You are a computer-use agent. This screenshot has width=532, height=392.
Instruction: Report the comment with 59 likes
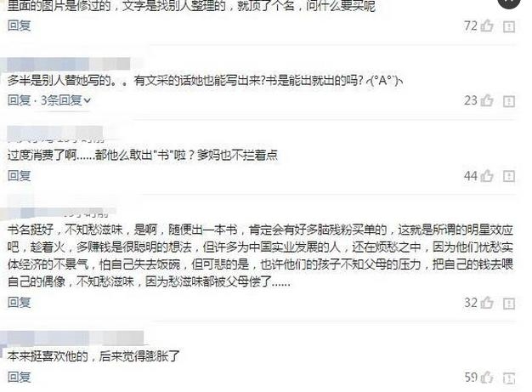[x=508, y=378]
